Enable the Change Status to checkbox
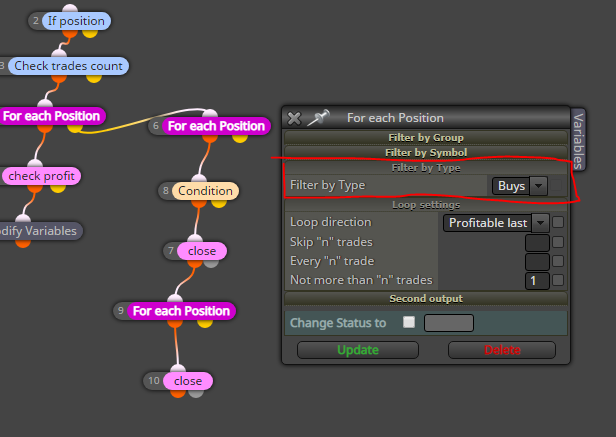 (409, 322)
